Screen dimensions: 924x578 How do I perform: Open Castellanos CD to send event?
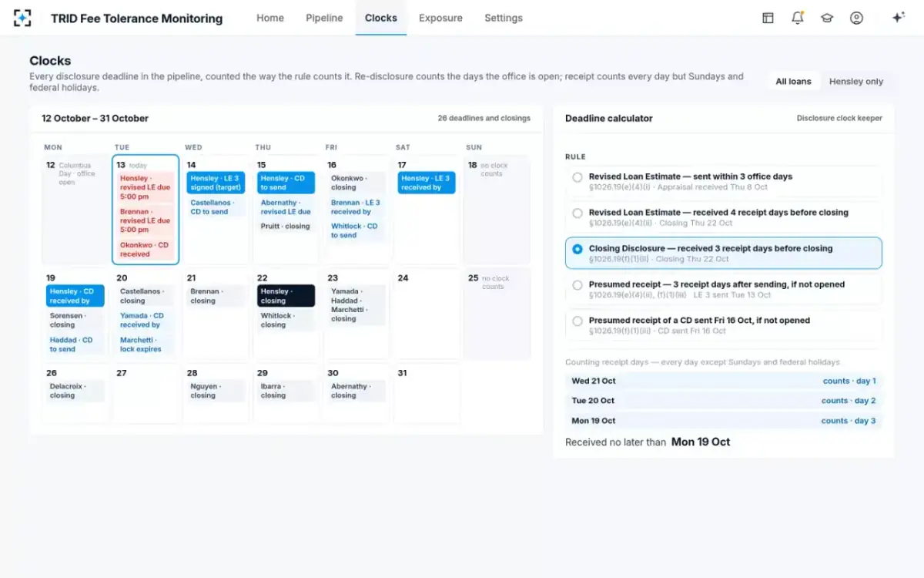(216, 207)
